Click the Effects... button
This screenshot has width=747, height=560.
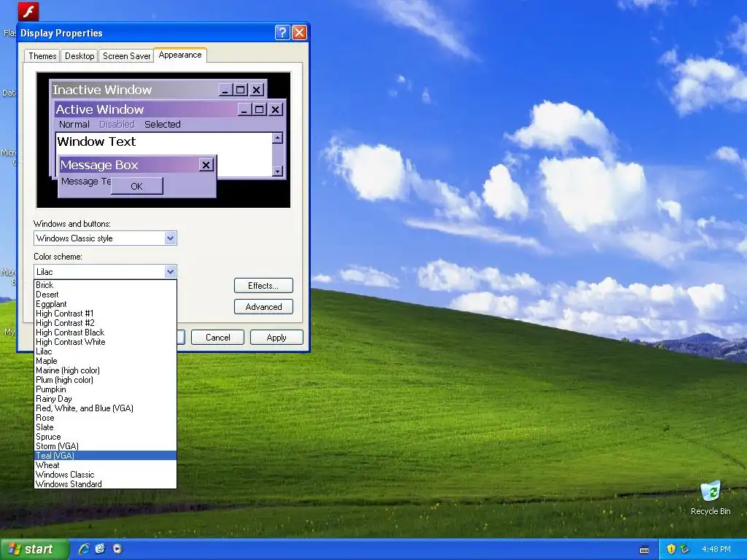click(x=263, y=286)
